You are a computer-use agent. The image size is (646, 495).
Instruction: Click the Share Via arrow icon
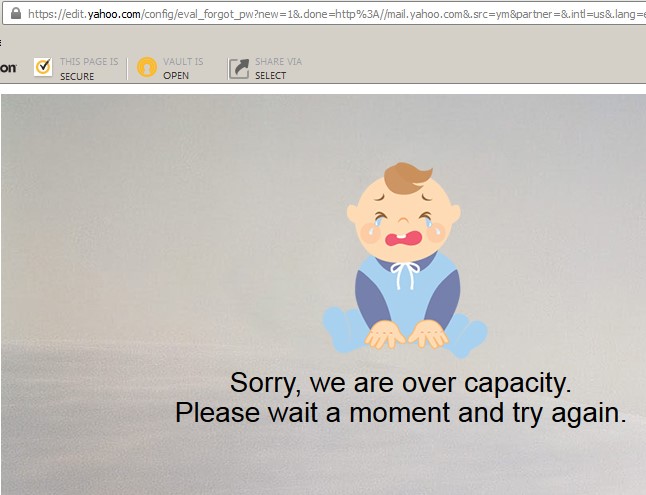click(239, 68)
